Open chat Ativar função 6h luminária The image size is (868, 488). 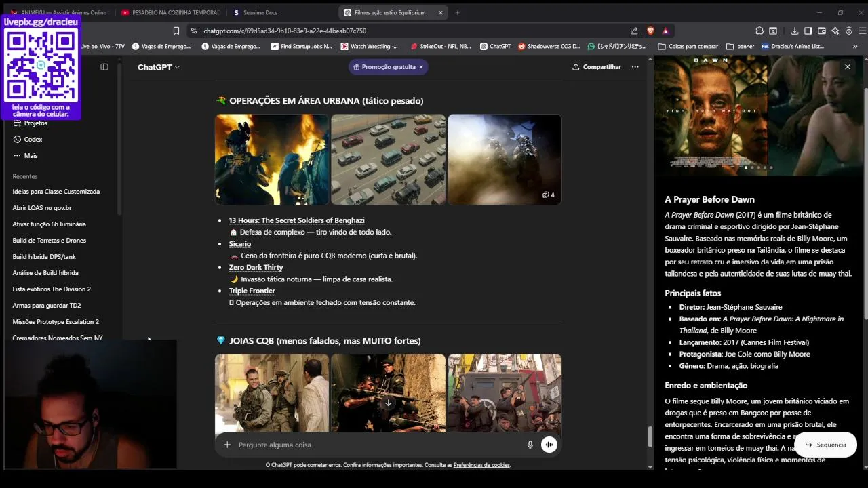point(49,224)
